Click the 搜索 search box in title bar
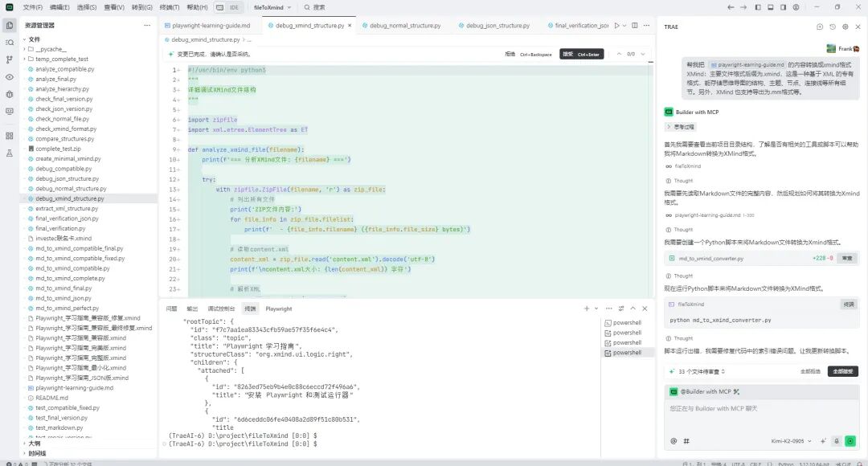Viewport: 868px width, 466px height. [x=314, y=7]
